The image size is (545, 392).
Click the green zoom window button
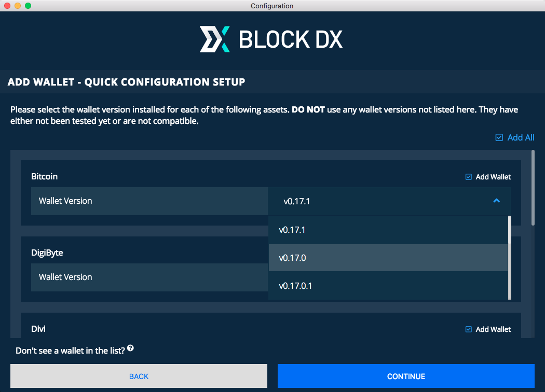point(28,6)
